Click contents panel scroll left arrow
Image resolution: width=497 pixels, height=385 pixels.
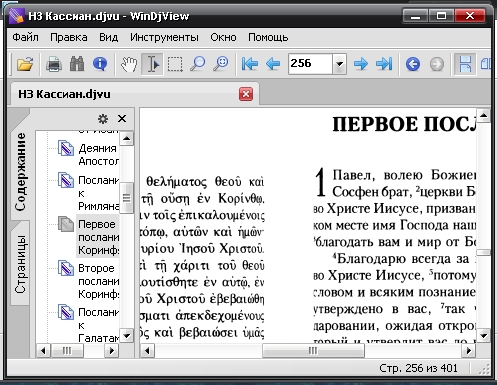pyautogui.click(x=43, y=351)
